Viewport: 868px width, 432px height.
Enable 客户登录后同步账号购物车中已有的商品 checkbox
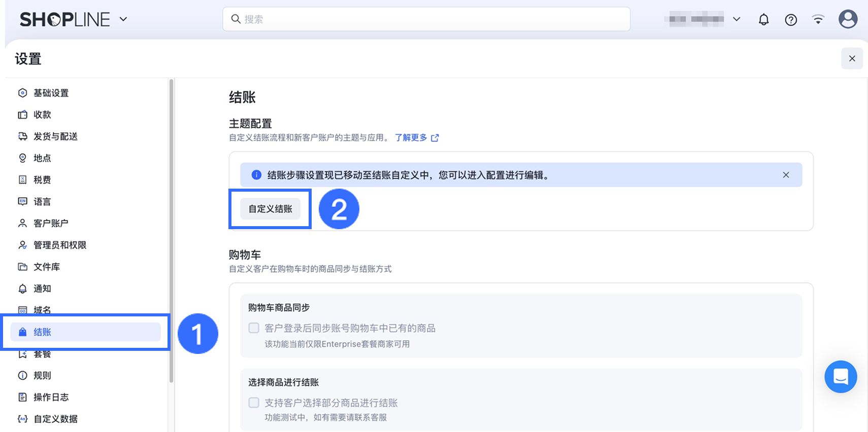coord(254,328)
